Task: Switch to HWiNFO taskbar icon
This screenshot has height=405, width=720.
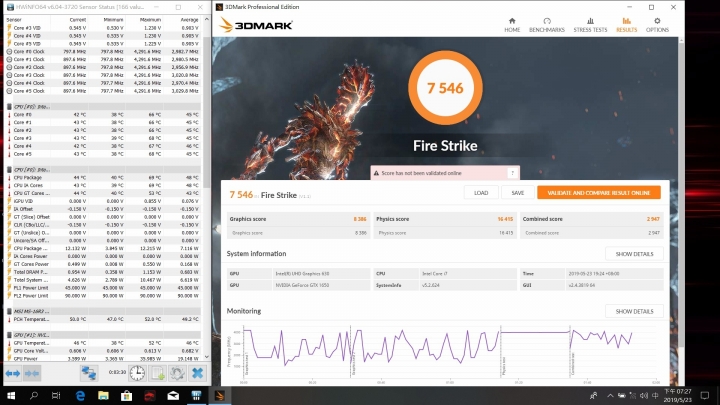Action: [196, 395]
